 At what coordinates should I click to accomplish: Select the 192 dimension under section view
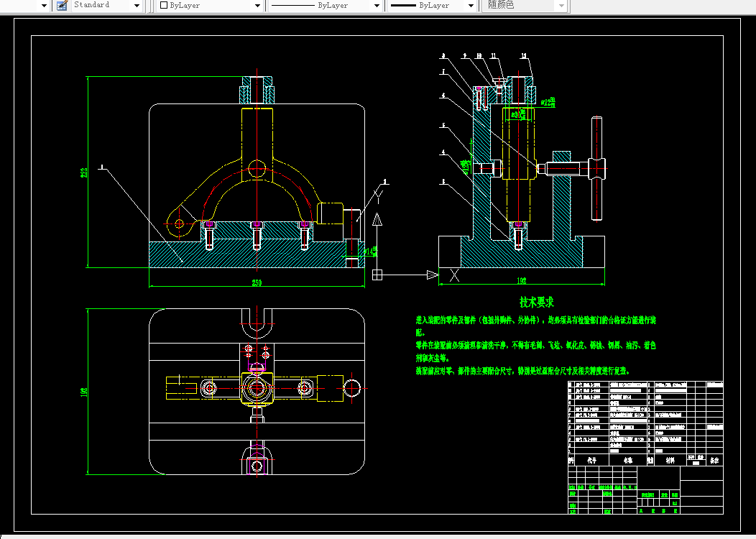click(x=522, y=281)
